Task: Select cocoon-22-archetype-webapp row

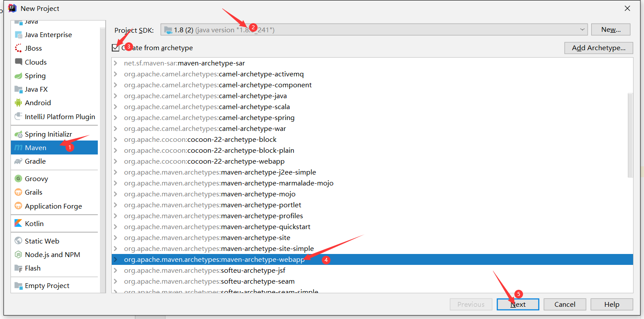Action: [372, 161]
